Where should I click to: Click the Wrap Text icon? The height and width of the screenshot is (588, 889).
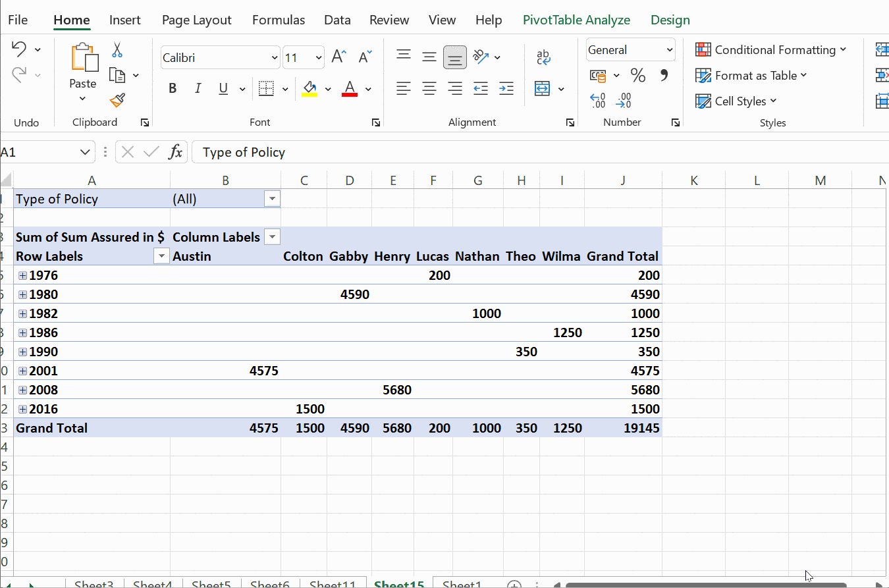coord(544,57)
